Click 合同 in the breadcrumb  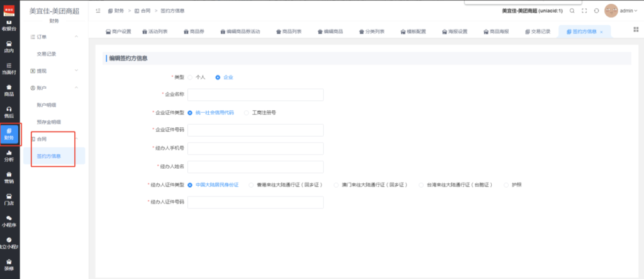[142, 11]
